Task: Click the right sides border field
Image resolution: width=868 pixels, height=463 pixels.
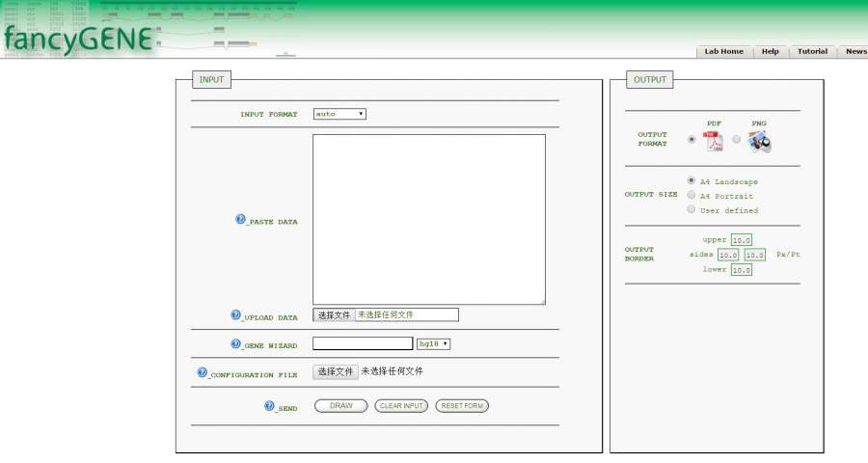Action: point(754,255)
